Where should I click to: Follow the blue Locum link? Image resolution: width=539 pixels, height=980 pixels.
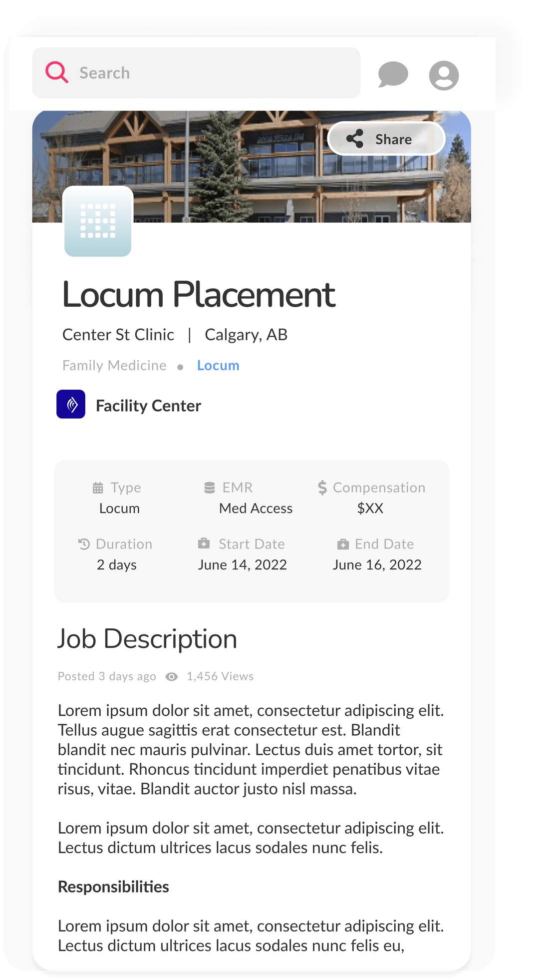point(218,366)
